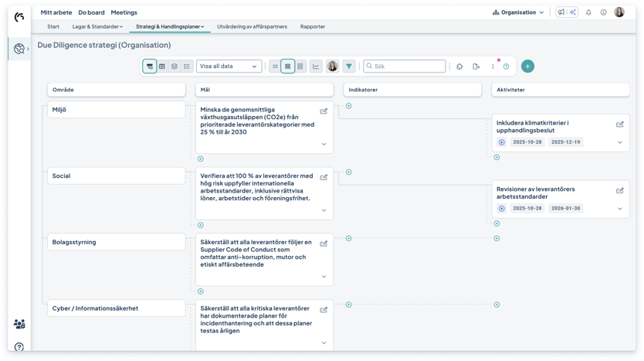Open the Visa all data dropdown
This screenshot has width=644, height=361.
pyautogui.click(x=229, y=66)
